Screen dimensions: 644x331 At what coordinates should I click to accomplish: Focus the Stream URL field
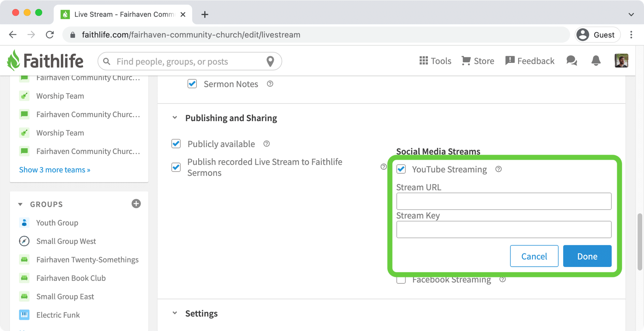point(504,201)
